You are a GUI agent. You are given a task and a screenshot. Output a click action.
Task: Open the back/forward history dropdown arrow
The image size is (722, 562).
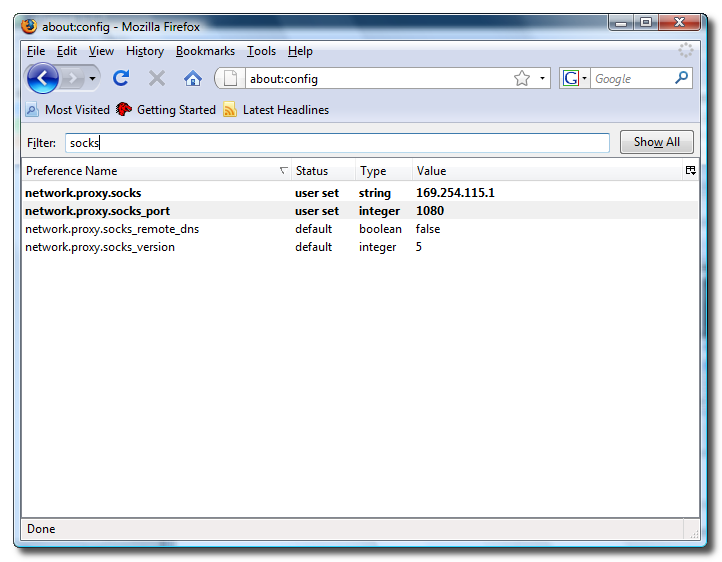(93, 78)
